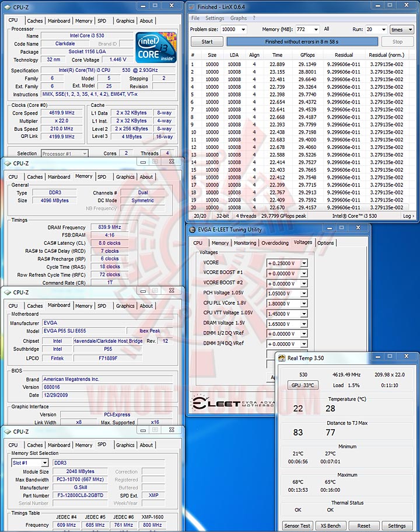Expand the DRAM Voltage 1.5V dropdown

(x=304, y=324)
